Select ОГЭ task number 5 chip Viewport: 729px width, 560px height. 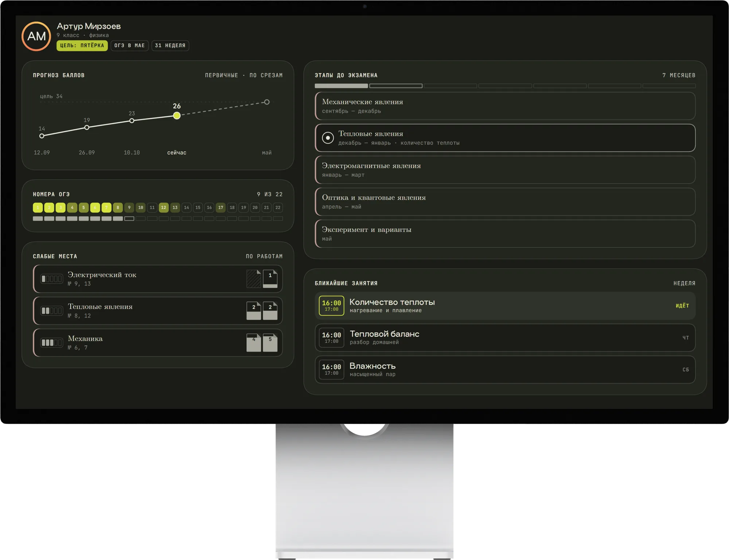coord(83,207)
